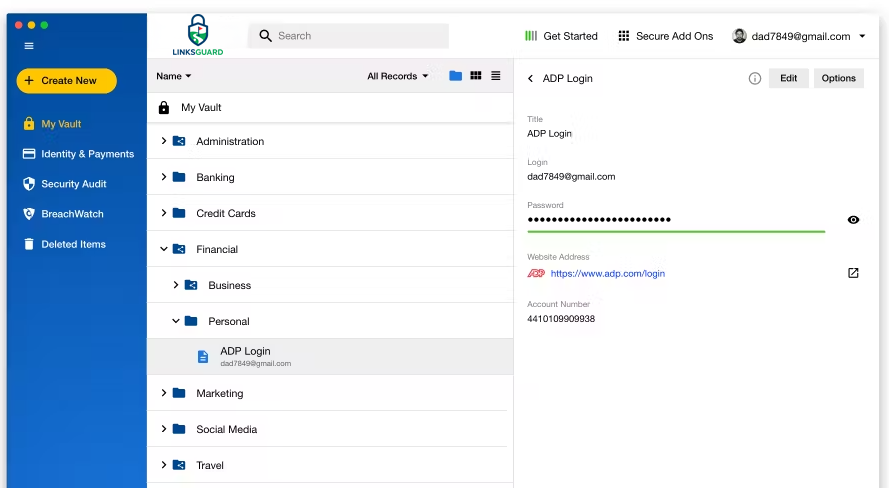Click the Travel shared folder icon
The image size is (889, 488).
[179, 465]
